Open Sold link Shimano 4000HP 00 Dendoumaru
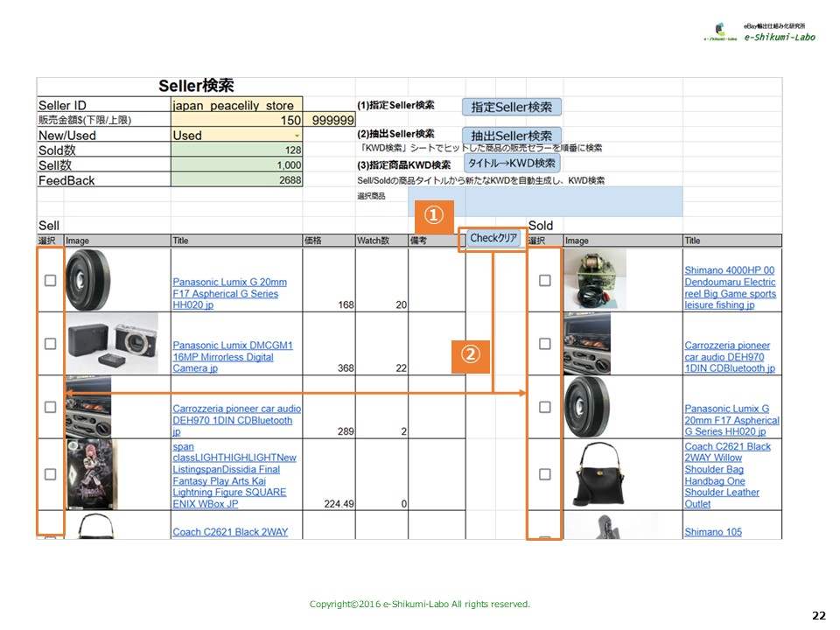 click(x=730, y=288)
